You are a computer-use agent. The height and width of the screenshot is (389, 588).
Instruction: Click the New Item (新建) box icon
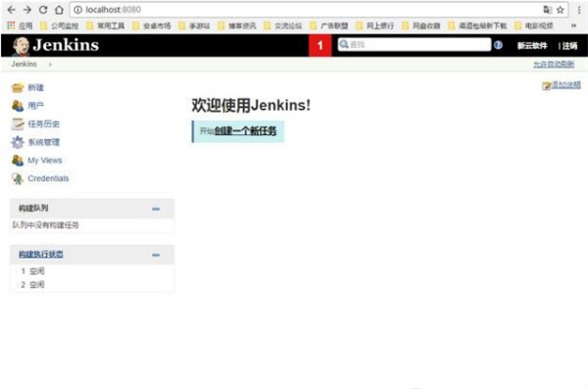point(18,88)
